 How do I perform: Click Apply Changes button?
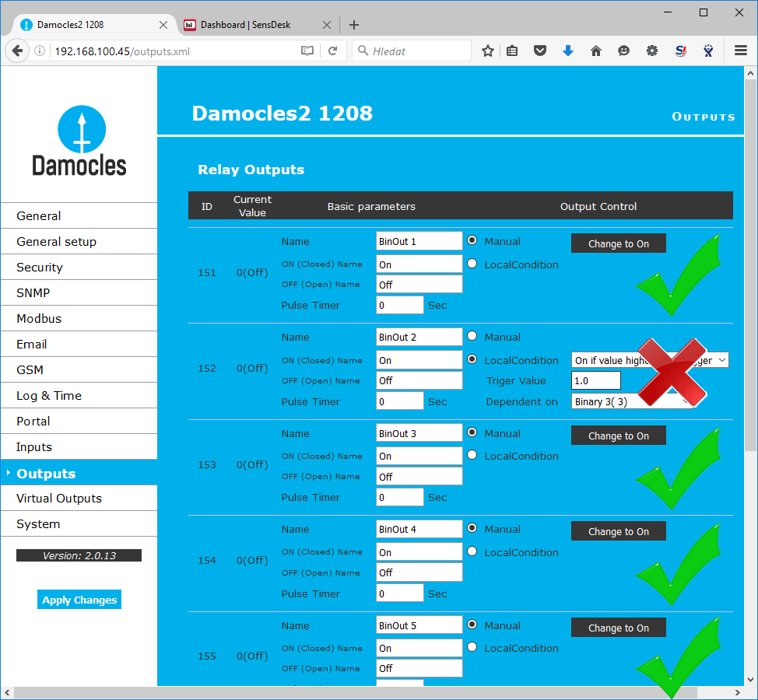pyautogui.click(x=79, y=600)
